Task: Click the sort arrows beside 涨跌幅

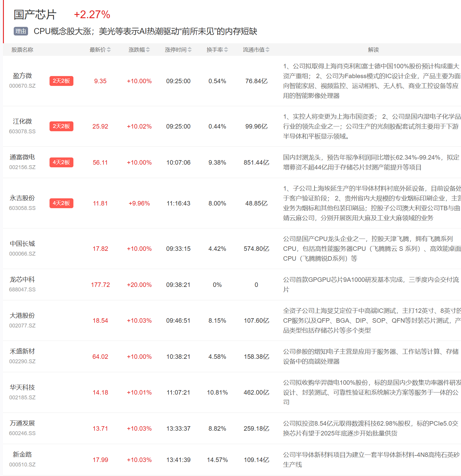Action: [x=148, y=50]
